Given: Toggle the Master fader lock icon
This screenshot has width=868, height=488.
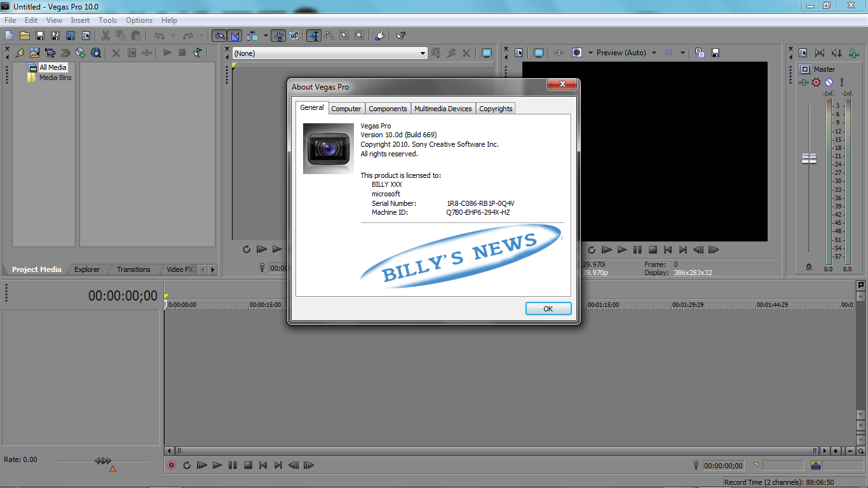Looking at the screenshot, I should click(809, 268).
